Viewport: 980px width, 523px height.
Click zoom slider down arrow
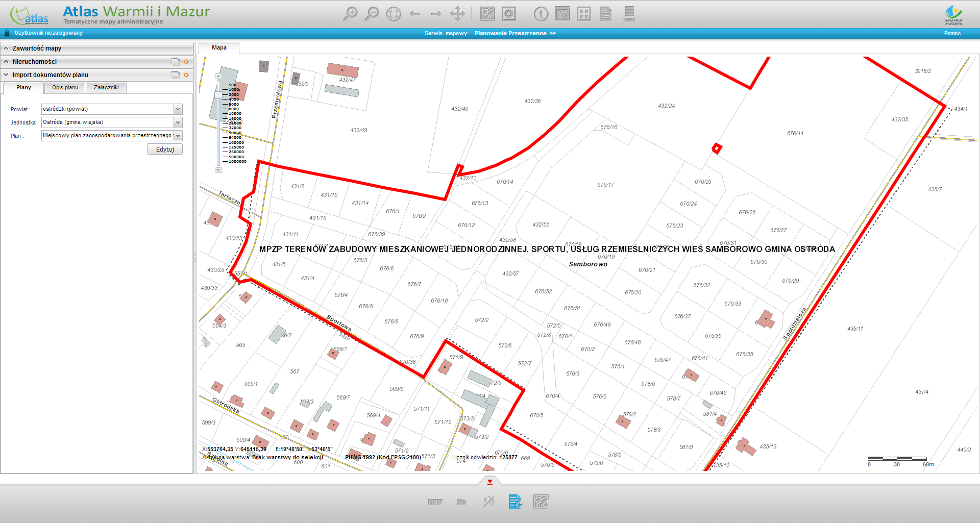tap(218, 170)
